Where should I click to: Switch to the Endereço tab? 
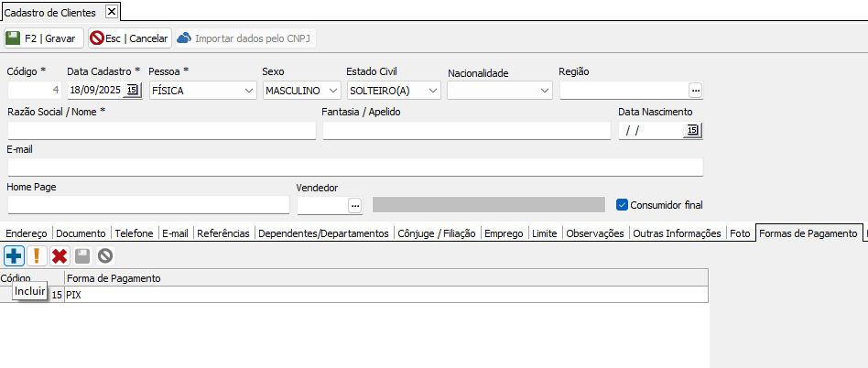25,233
